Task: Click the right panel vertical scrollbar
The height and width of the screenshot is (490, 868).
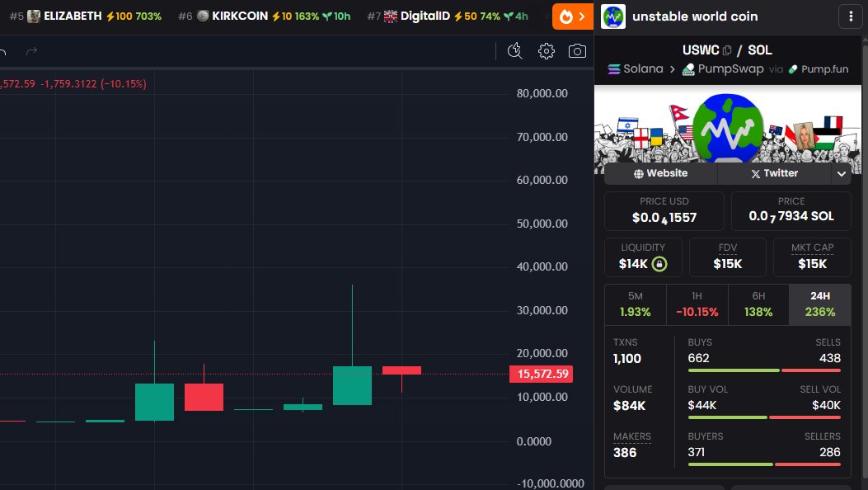Action: point(865,263)
